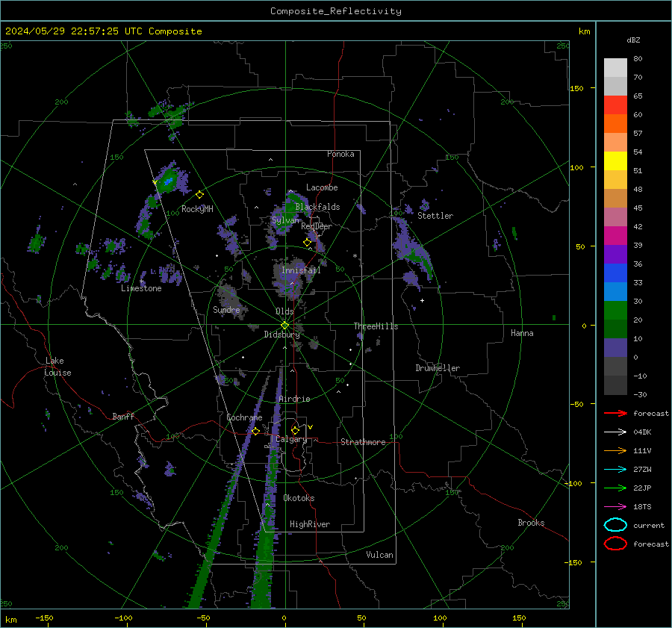Click the Lacombe city label

[322, 187]
